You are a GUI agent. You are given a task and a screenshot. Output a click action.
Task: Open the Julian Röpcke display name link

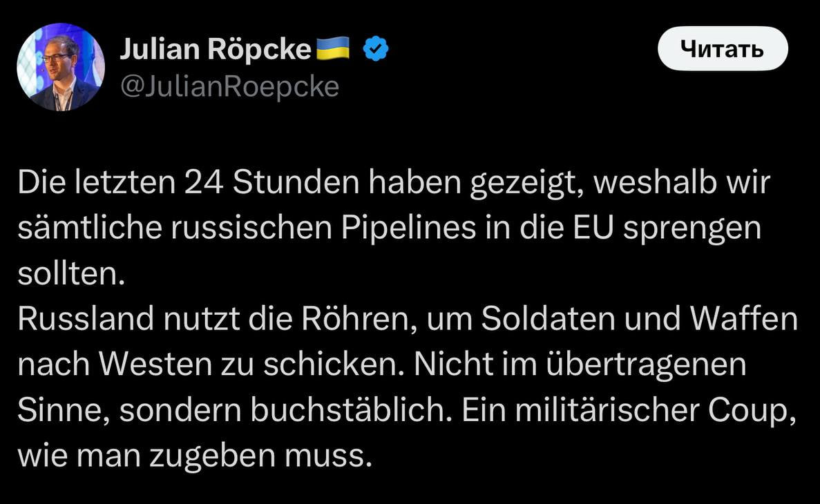[215, 50]
